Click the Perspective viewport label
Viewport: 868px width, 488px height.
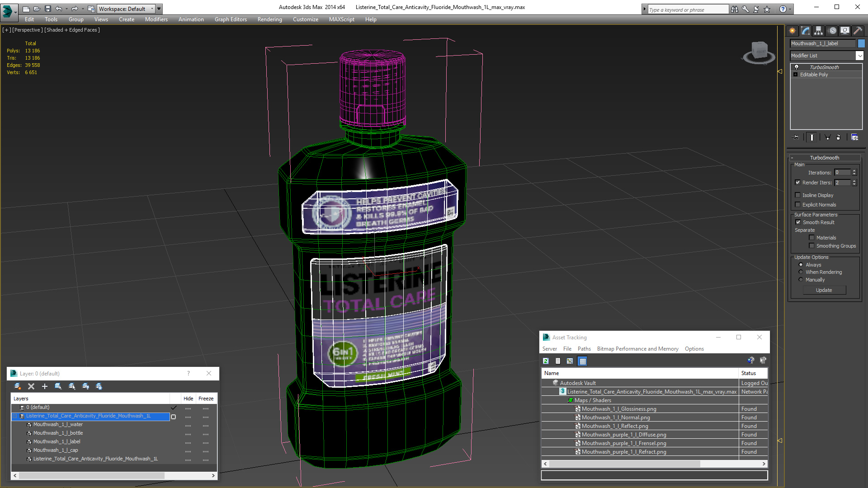pyautogui.click(x=27, y=30)
